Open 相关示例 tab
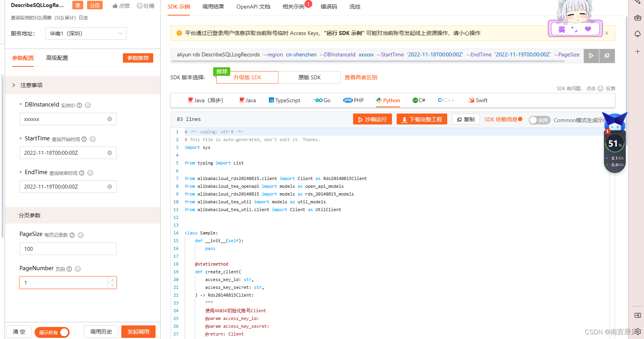The height and width of the screenshot is (339, 644). [x=293, y=7]
